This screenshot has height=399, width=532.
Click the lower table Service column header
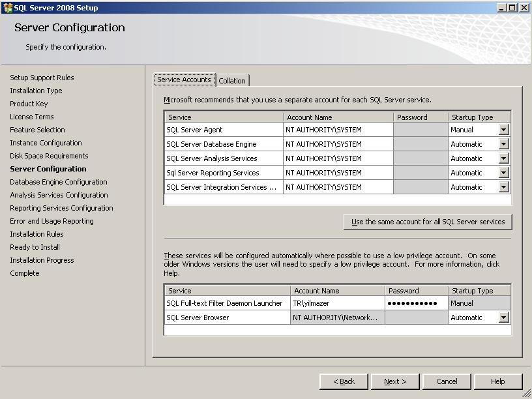coord(228,291)
